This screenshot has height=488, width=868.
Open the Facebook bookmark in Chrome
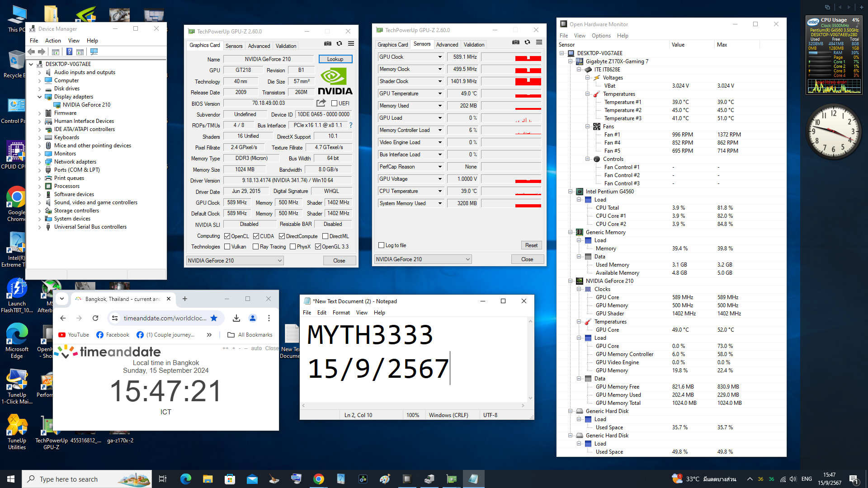click(113, 335)
